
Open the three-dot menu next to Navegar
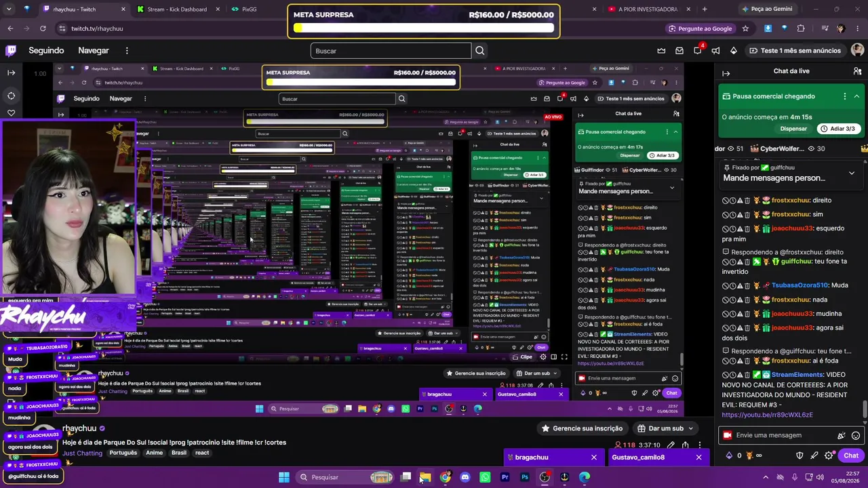coord(127,51)
